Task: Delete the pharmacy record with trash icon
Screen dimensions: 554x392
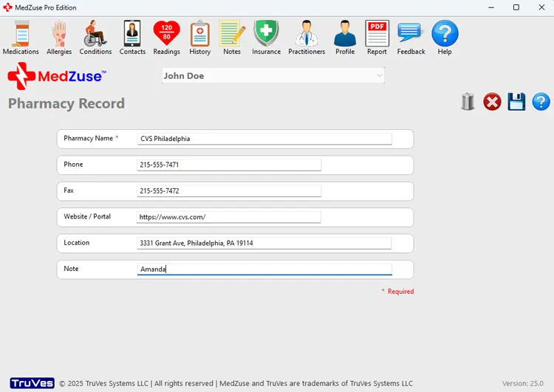Action: [468, 102]
